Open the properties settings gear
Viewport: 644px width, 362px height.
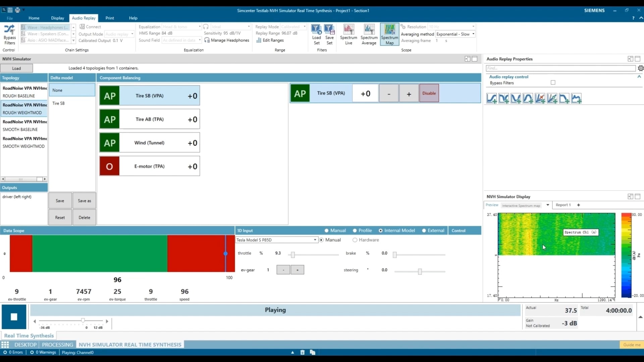click(641, 68)
